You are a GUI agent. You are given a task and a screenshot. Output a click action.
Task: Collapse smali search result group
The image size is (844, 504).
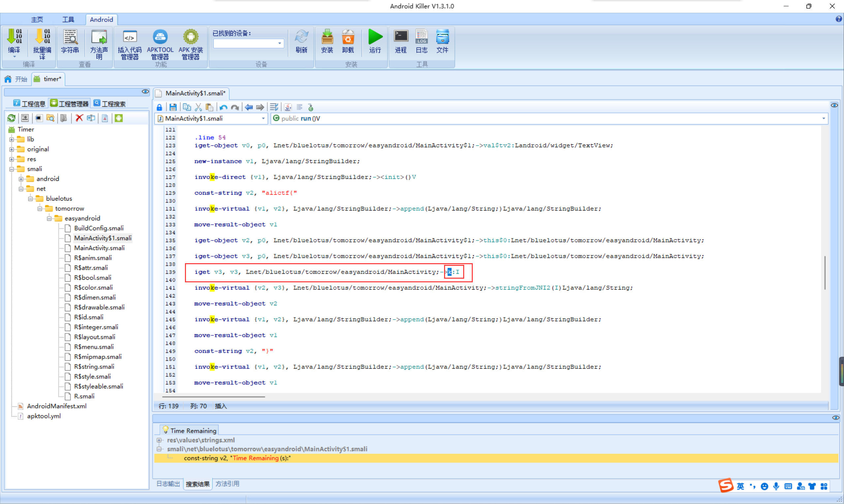(159, 449)
